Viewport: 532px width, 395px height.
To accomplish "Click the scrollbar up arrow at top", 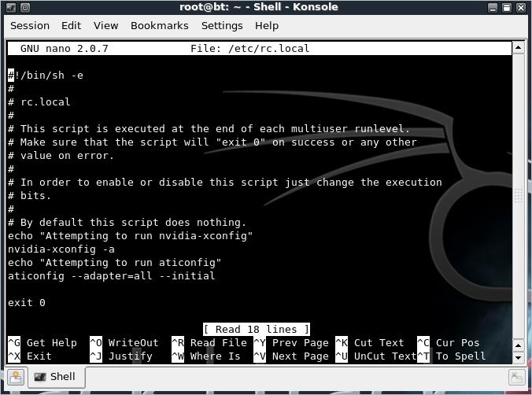I will tap(518, 47).
